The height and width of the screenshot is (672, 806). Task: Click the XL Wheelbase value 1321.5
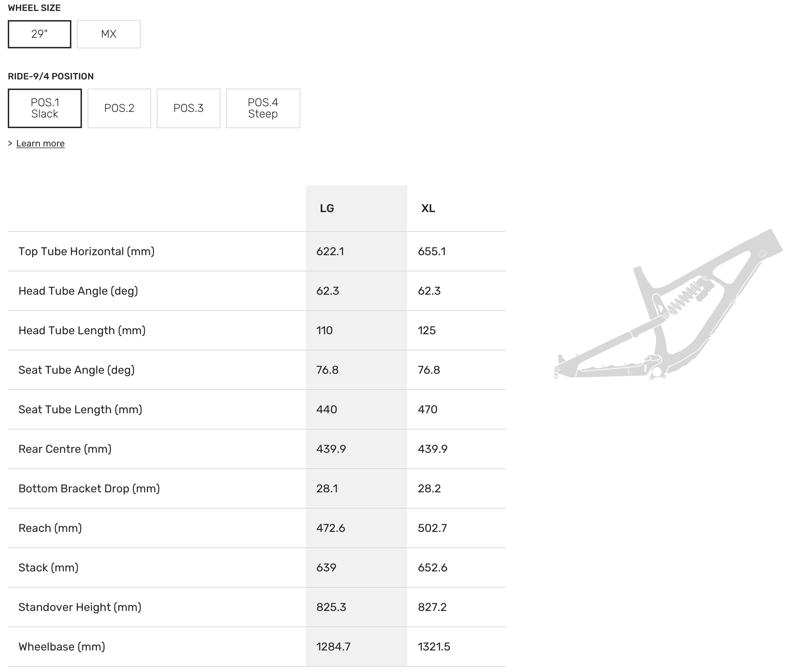point(434,647)
